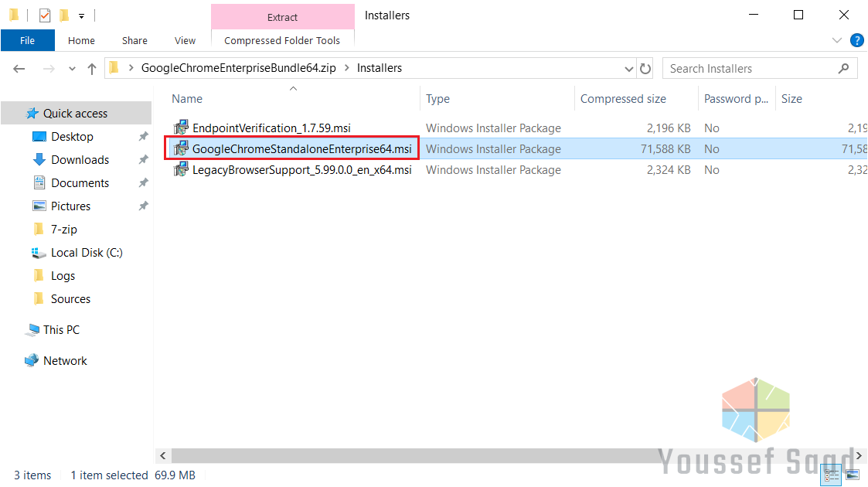Click the GoogleChromeStandaloneEnterprise64 msi icon
Viewport: 868px width, 487px height.
point(181,149)
